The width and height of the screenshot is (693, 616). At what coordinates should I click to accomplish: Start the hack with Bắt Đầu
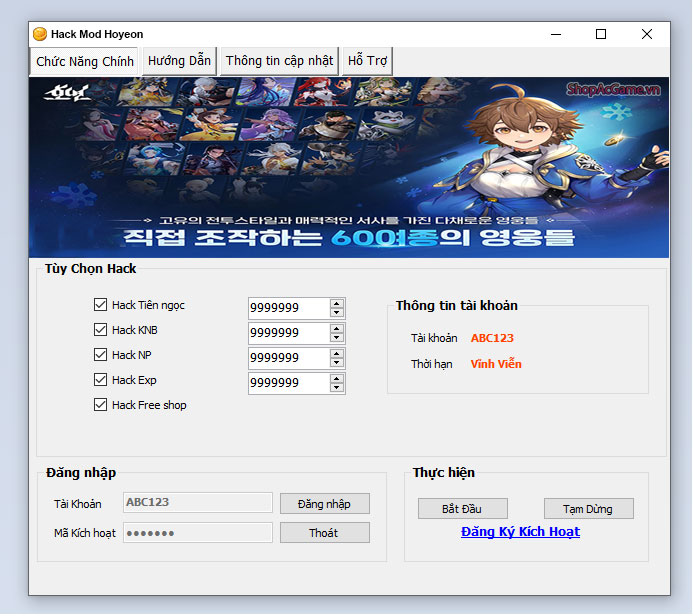pyautogui.click(x=463, y=509)
